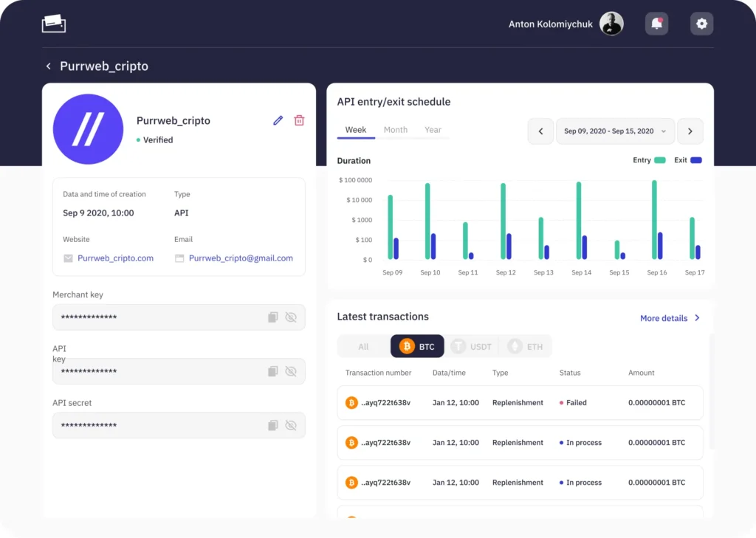The height and width of the screenshot is (538, 756).
Task: Switch the schedule to the Month tab
Action: coord(396,130)
